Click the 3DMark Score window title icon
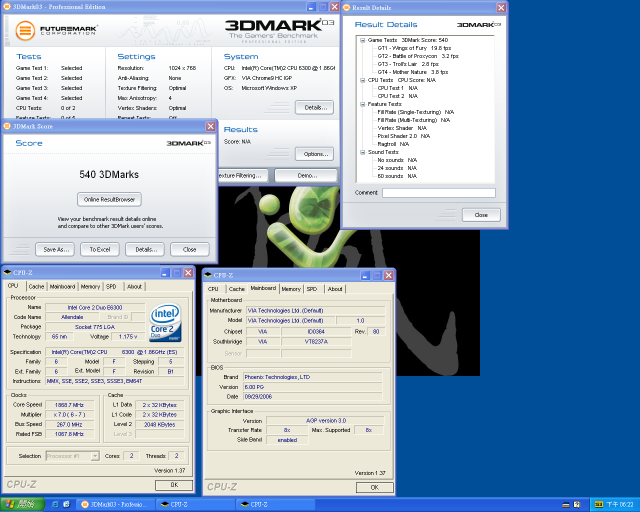The height and width of the screenshot is (512, 640). click(7, 126)
